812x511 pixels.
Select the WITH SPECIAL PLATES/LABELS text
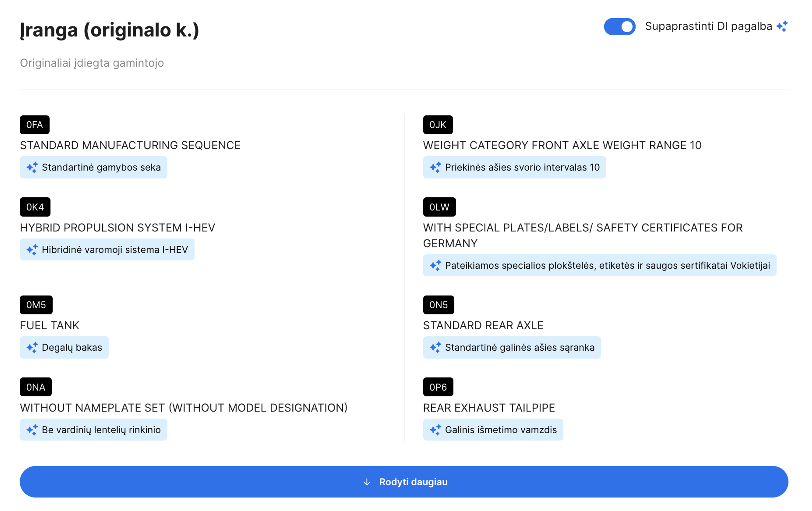[583, 236]
